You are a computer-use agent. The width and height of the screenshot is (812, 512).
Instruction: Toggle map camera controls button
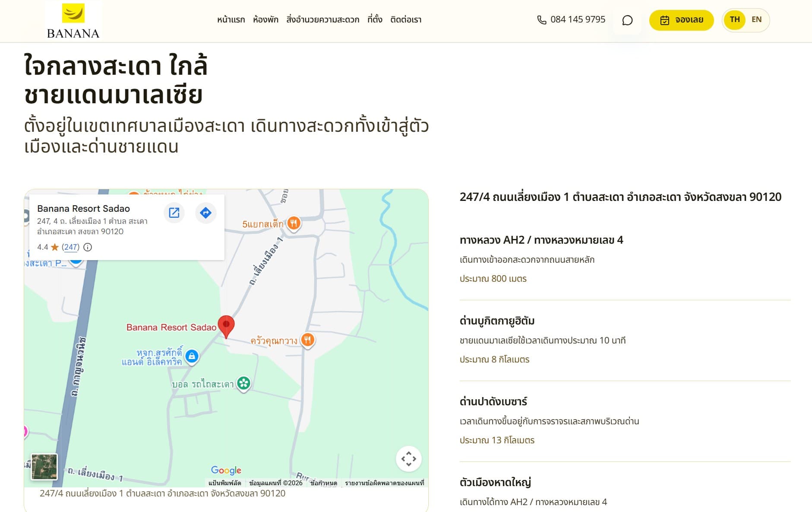pos(409,459)
